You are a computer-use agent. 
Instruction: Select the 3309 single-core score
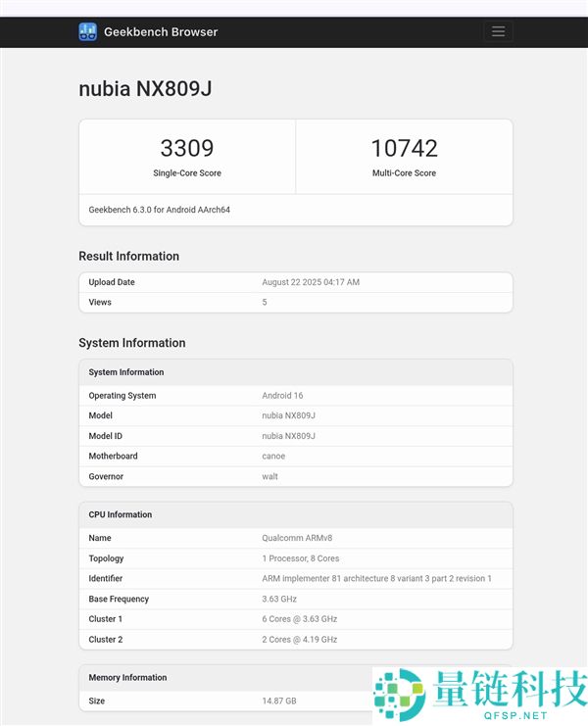point(187,148)
